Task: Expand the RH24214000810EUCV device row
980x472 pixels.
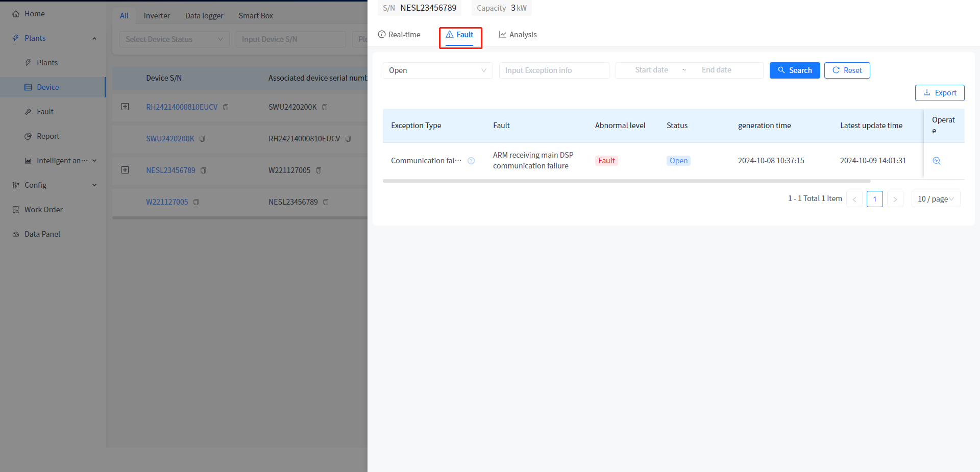Action: coord(125,107)
